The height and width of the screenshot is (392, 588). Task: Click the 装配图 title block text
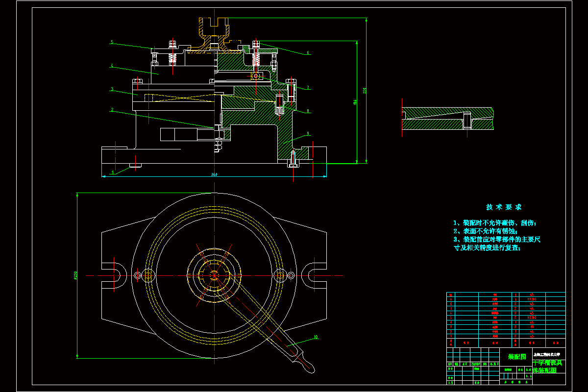coord(517,357)
